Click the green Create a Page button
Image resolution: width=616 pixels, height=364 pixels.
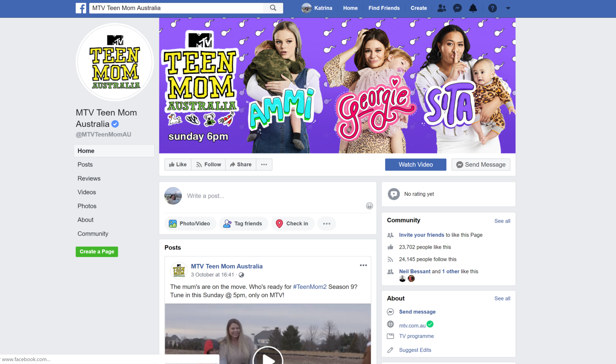[97, 252]
